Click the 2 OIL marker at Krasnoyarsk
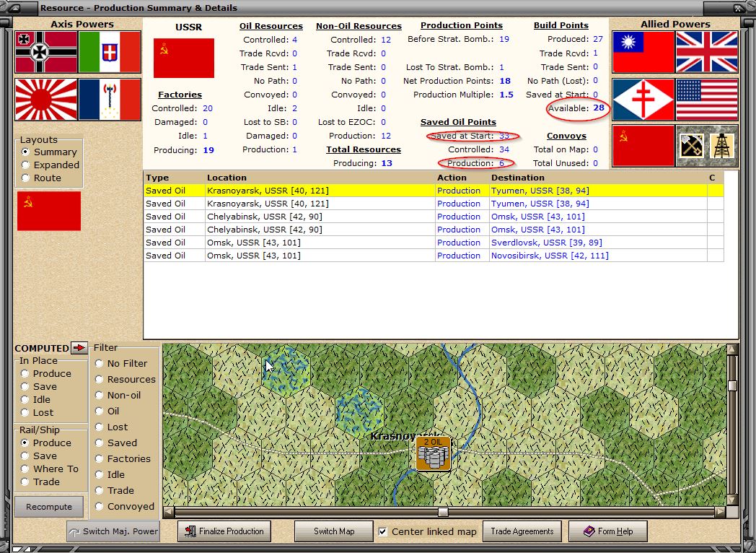 433,453
